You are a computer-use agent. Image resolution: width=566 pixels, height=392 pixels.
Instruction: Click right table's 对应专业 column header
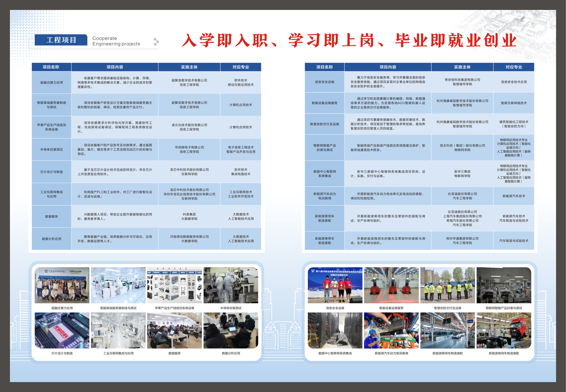coord(513,67)
